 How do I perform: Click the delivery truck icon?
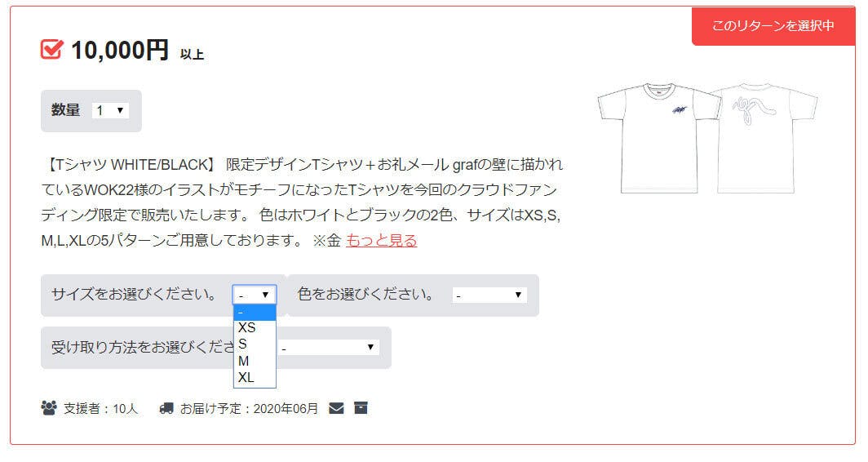166,408
